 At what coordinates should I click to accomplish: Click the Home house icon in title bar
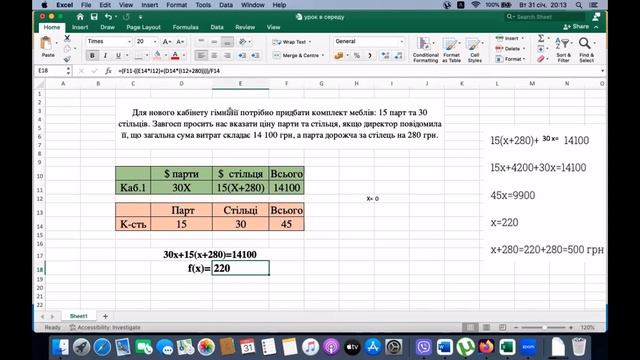[x=80, y=17]
